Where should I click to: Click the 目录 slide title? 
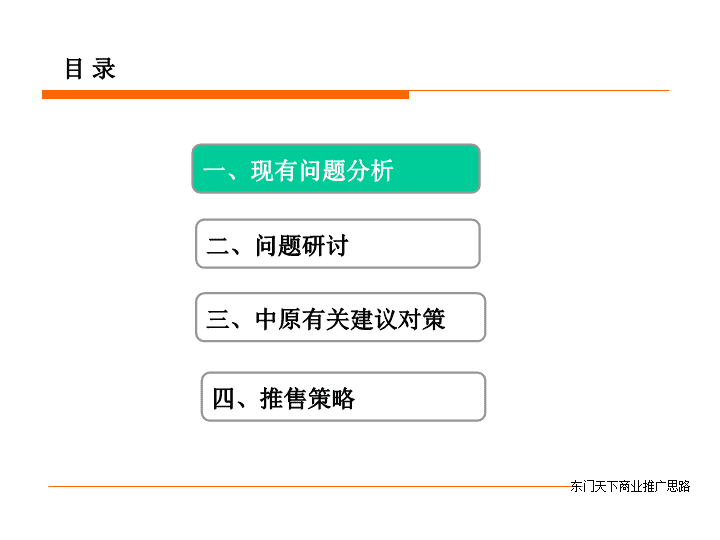(90, 69)
